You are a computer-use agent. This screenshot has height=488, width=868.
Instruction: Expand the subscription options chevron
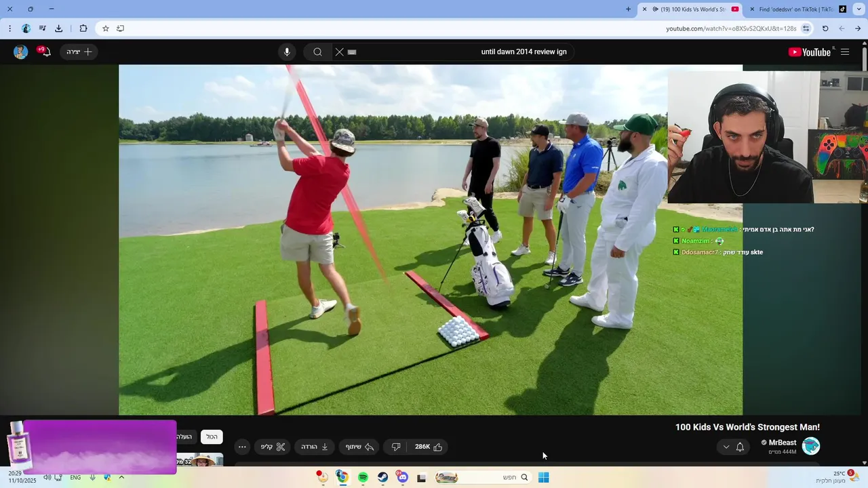pyautogui.click(x=726, y=447)
